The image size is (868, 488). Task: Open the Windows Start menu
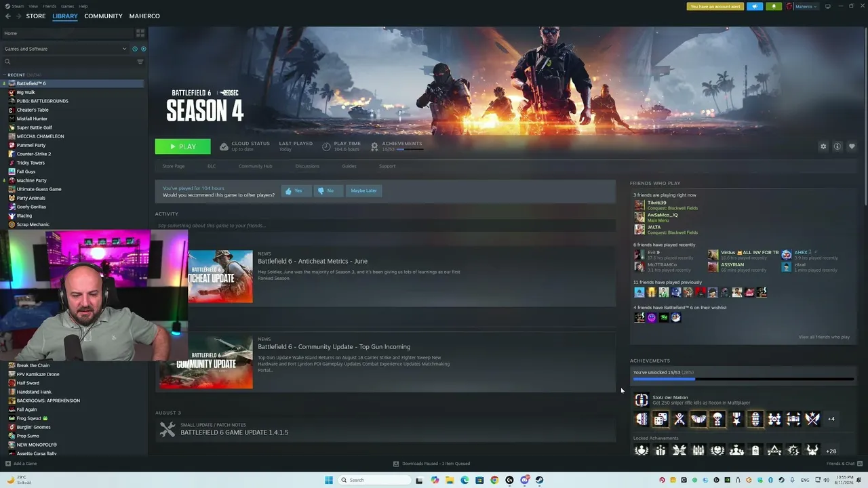(329, 480)
